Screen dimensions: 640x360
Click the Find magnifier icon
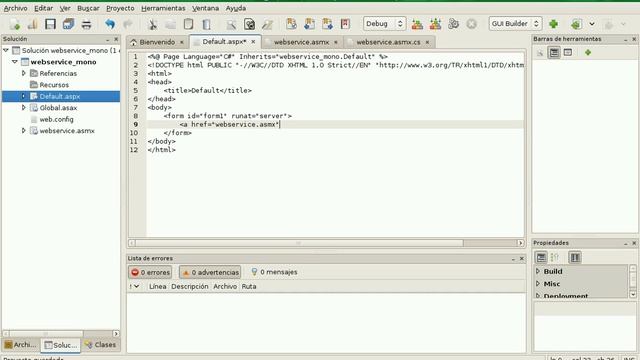point(231,24)
